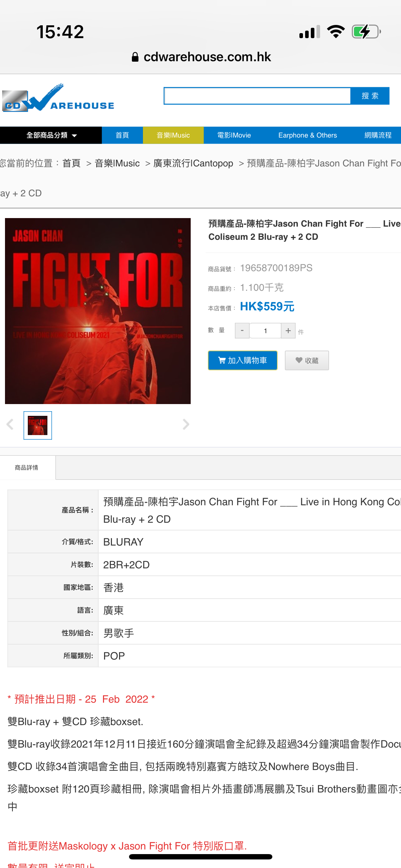
Task: Add item to favorites with the heart button
Action: point(307,361)
